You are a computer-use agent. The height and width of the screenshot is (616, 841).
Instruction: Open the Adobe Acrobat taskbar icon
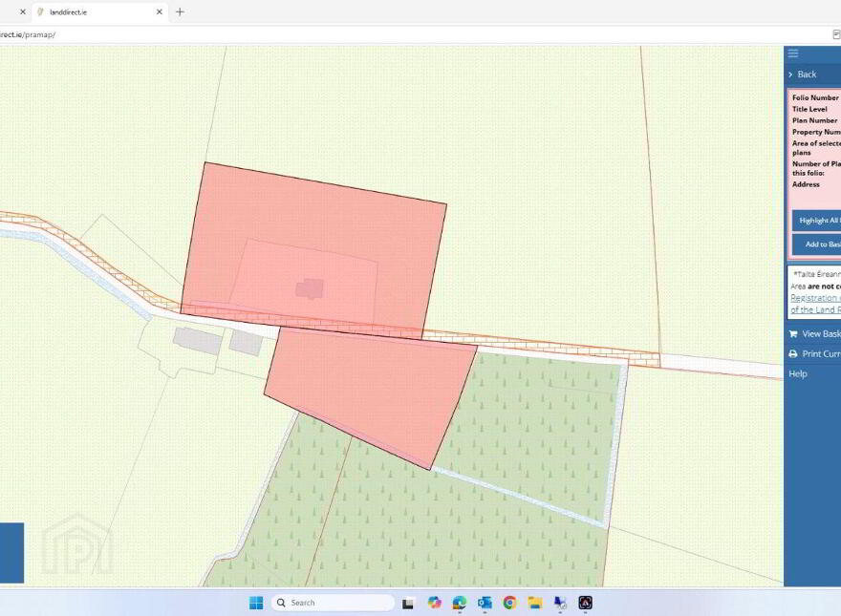tap(585, 603)
